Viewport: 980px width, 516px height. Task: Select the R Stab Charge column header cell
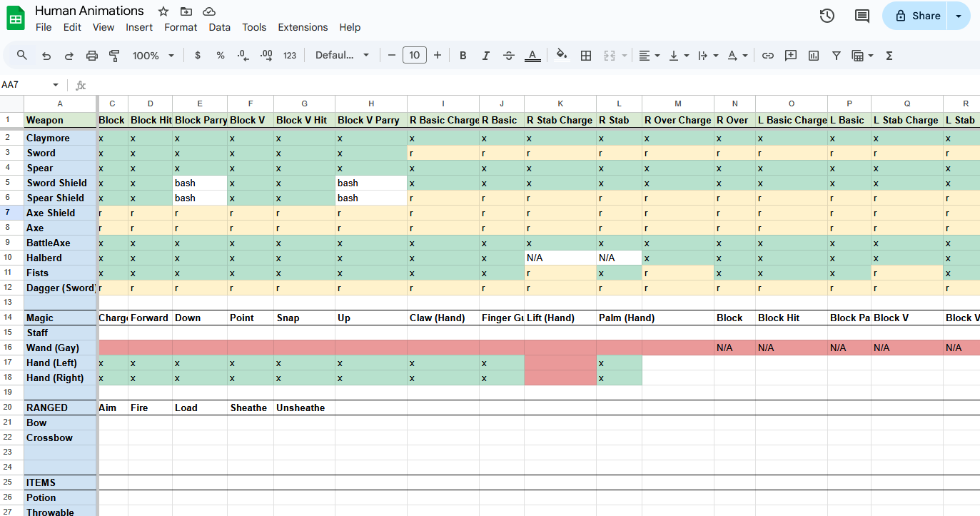560,120
